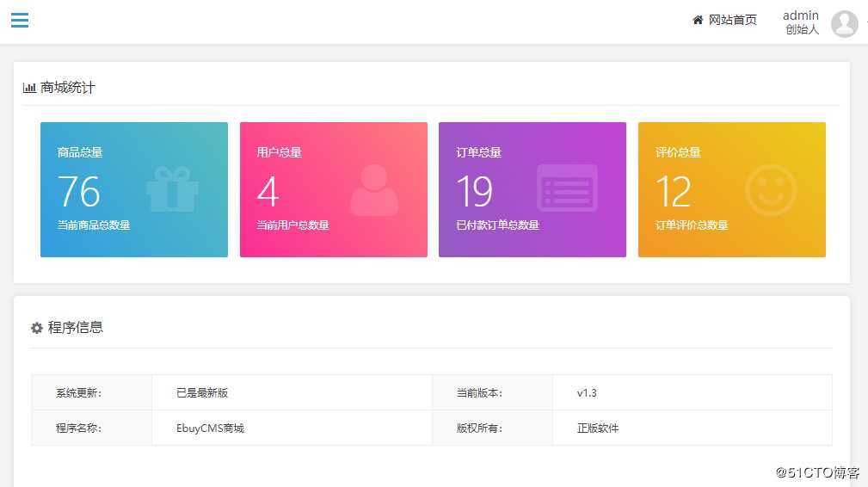Viewport: 868px width, 487px height.
Task: Click the 订单总量 label on the purple card
Action: pyautogui.click(x=478, y=152)
